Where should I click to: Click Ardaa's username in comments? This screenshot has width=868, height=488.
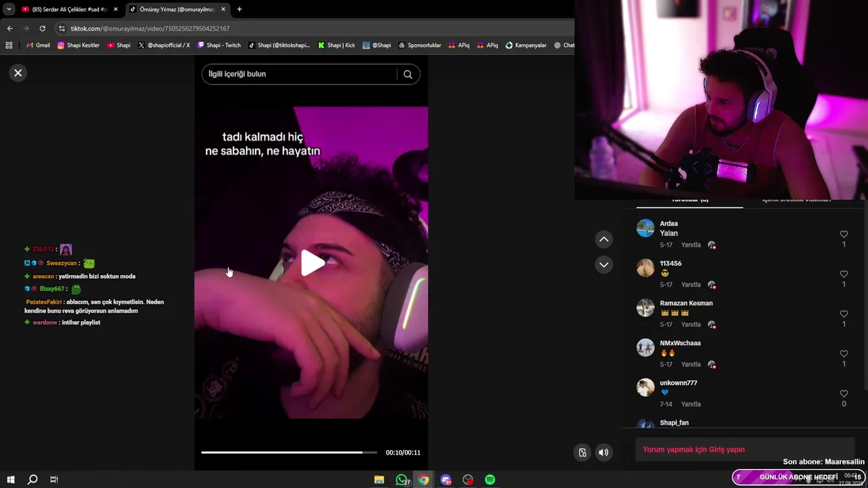669,224
